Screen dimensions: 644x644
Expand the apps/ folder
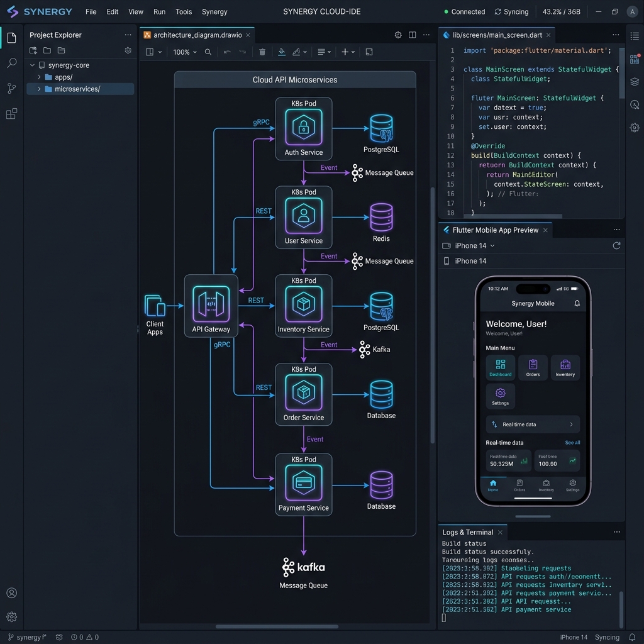[39, 77]
